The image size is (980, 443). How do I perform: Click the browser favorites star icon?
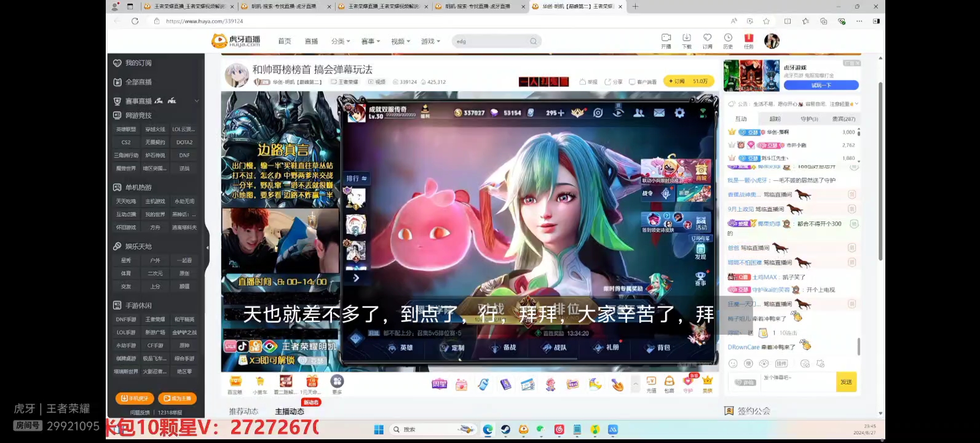(x=766, y=21)
